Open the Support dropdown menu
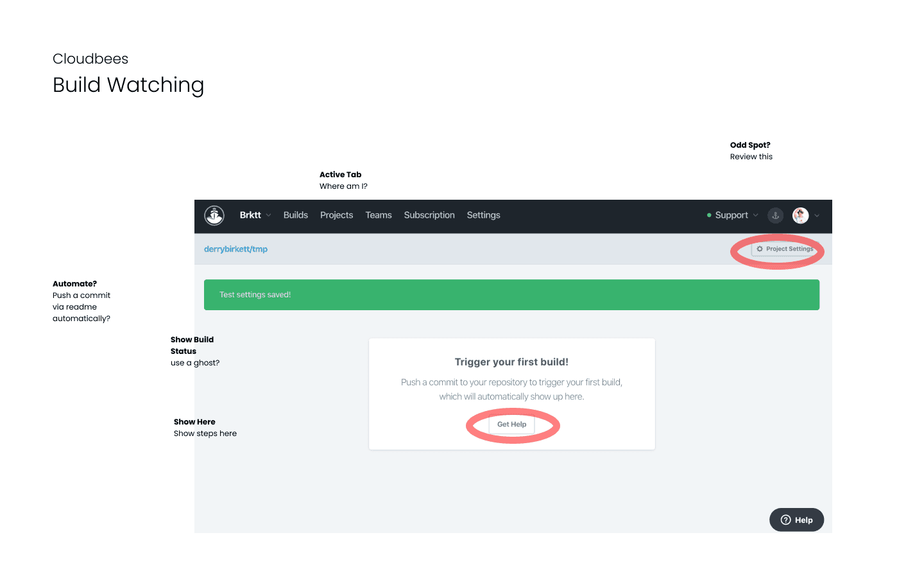 tap(732, 215)
